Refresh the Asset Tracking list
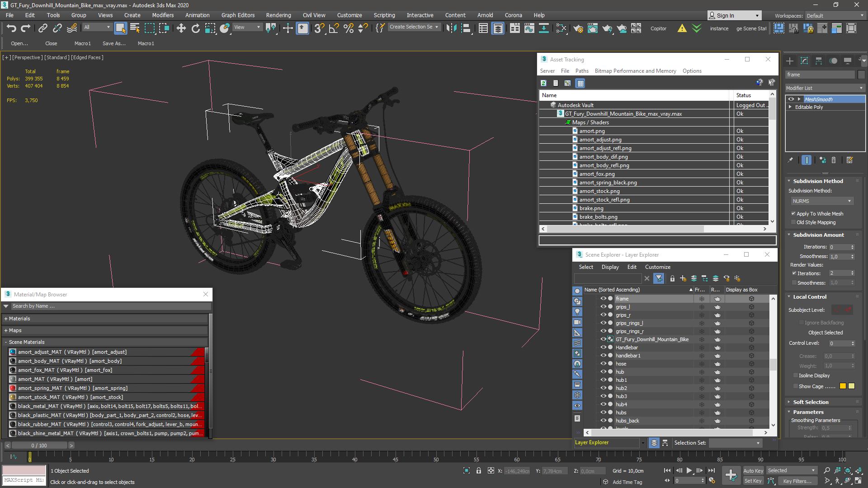The image size is (868, 488). tap(543, 83)
